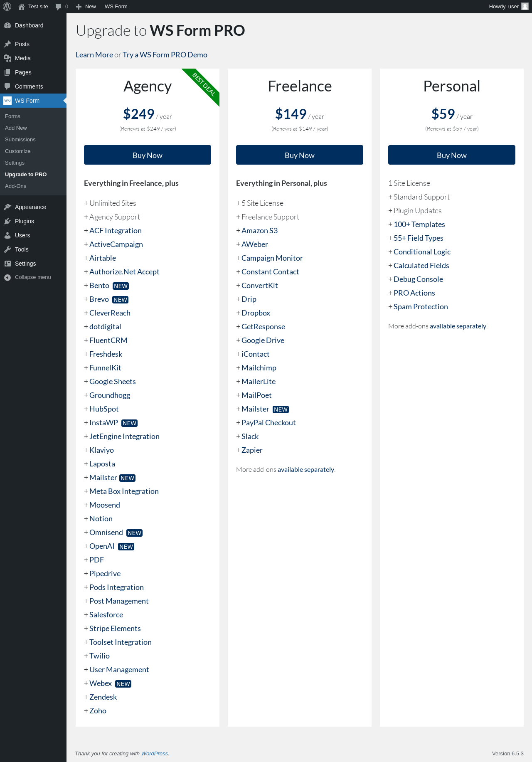Open the New content dropdown

tap(86, 7)
